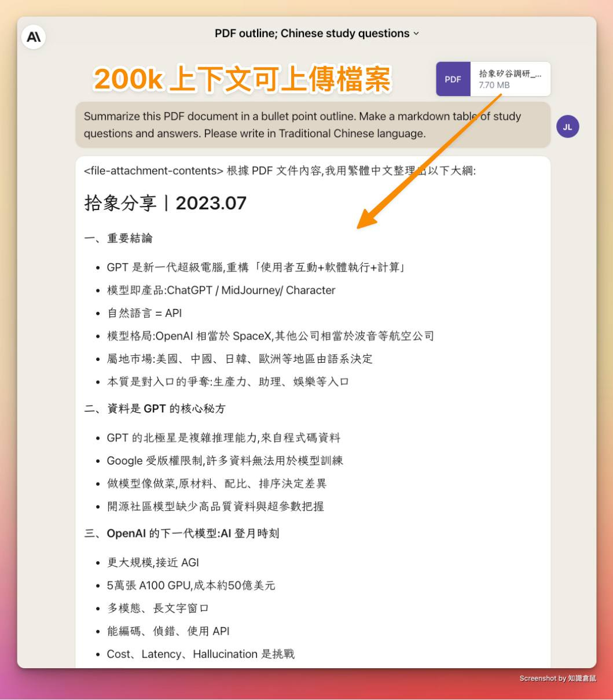
Task: Click the JL user avatar
Action: tap(567, 127)
